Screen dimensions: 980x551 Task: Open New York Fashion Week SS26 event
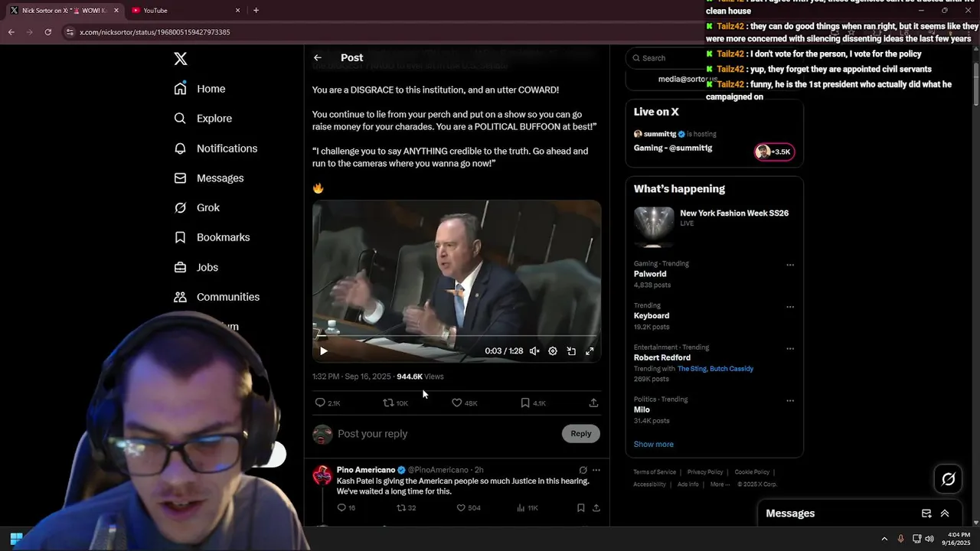[734, 214]
